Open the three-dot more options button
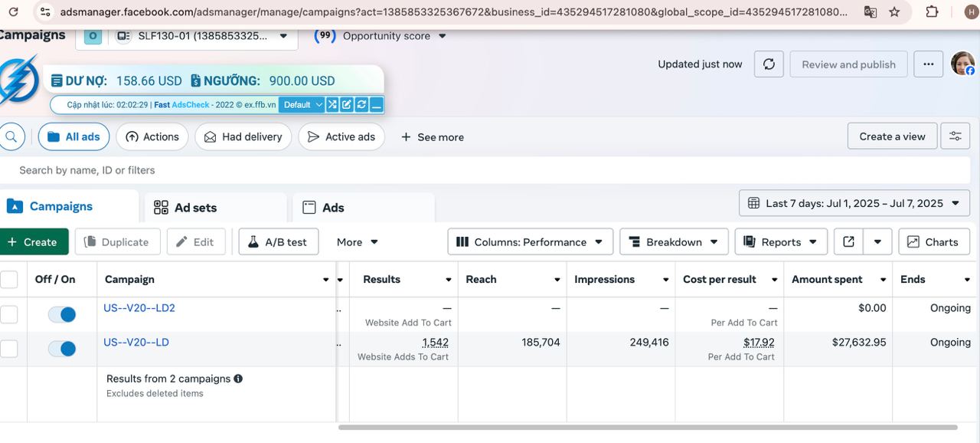This screenshot has height=443, width=980. [929, 64]
